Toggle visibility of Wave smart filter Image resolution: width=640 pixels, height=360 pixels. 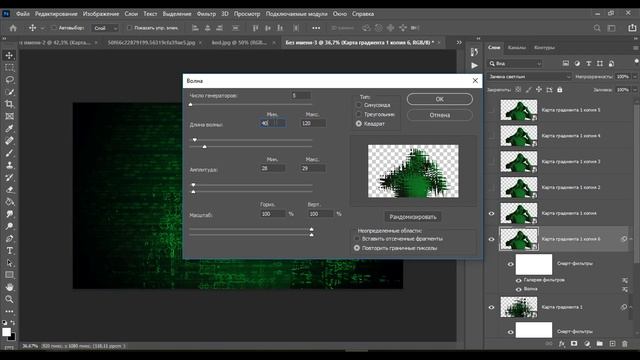click(x=519, y=289)
